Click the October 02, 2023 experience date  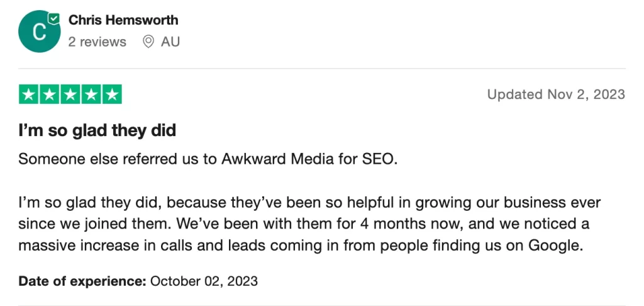[x=204, y=281]
